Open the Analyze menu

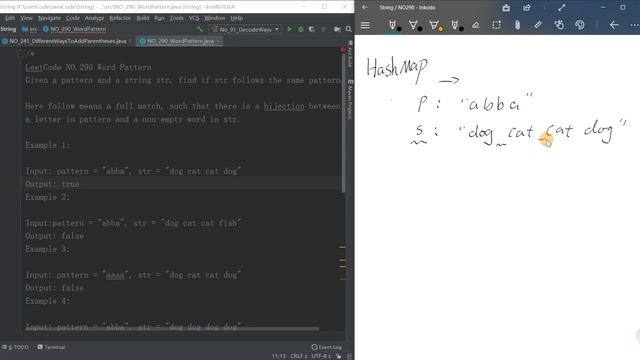(x=94, y=18)
